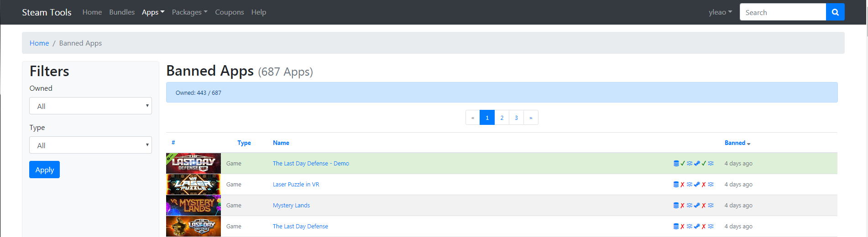The width and height of the screenshot is (868, 237).
Task: Click green check beside database icon in Demo row
Action: pos(683,163)
